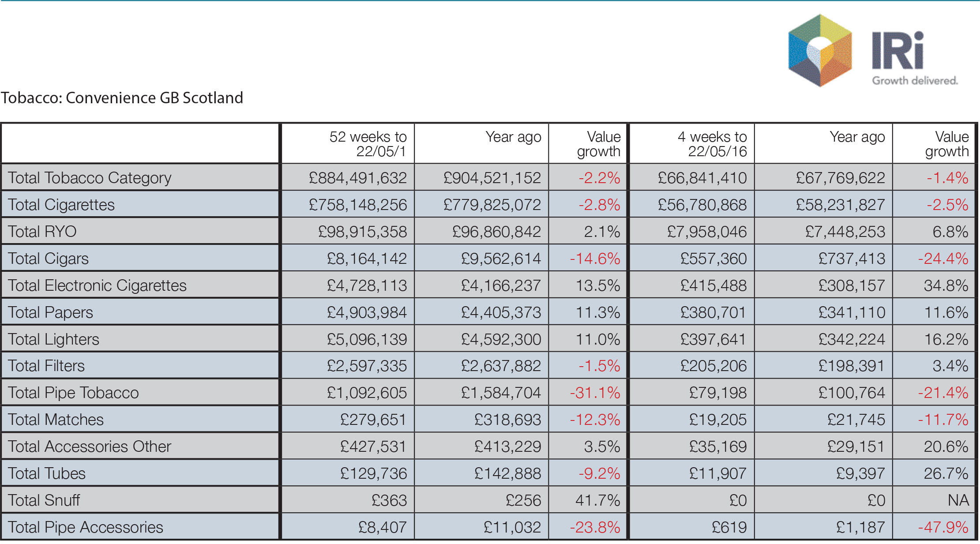Click the 'Total Pipe Tobacco' row label
This screenshot has width=980, height=544.
click(x=73, y=393)
